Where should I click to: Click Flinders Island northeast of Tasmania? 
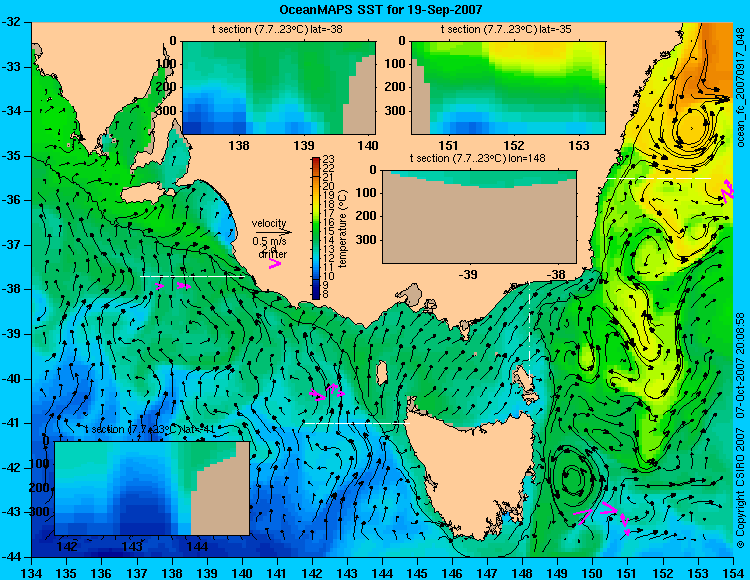pyautogui.click(x=524, y=378)
